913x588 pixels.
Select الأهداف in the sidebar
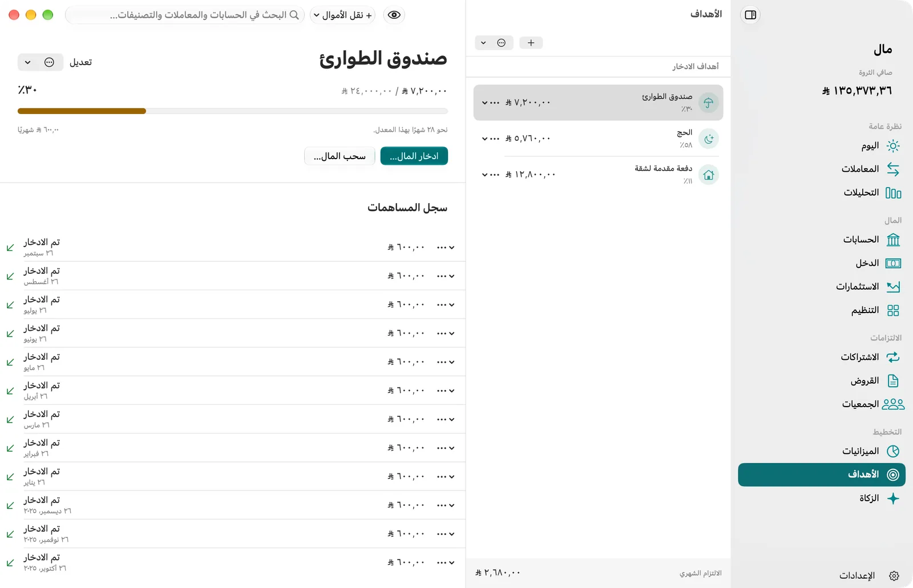(822, 475)
